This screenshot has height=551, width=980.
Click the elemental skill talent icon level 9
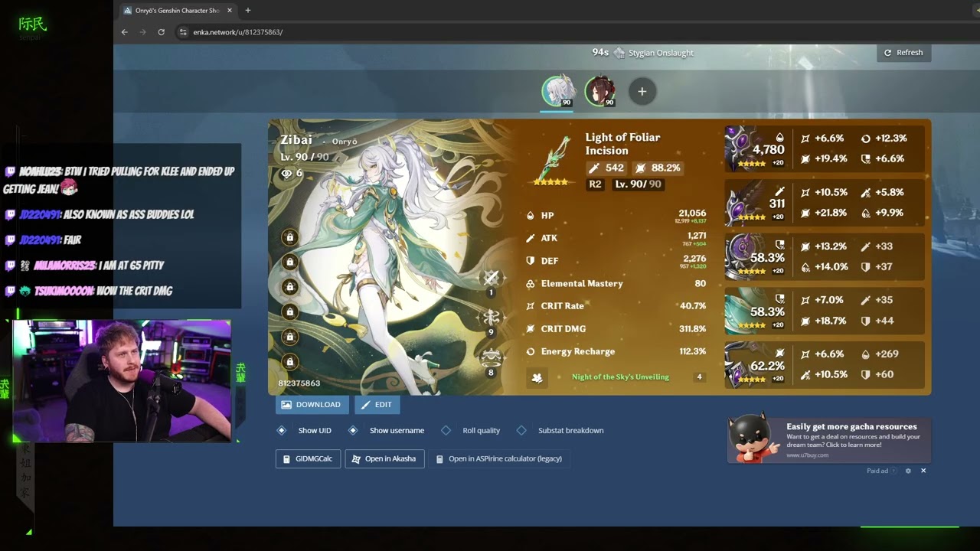pos(491,318)
